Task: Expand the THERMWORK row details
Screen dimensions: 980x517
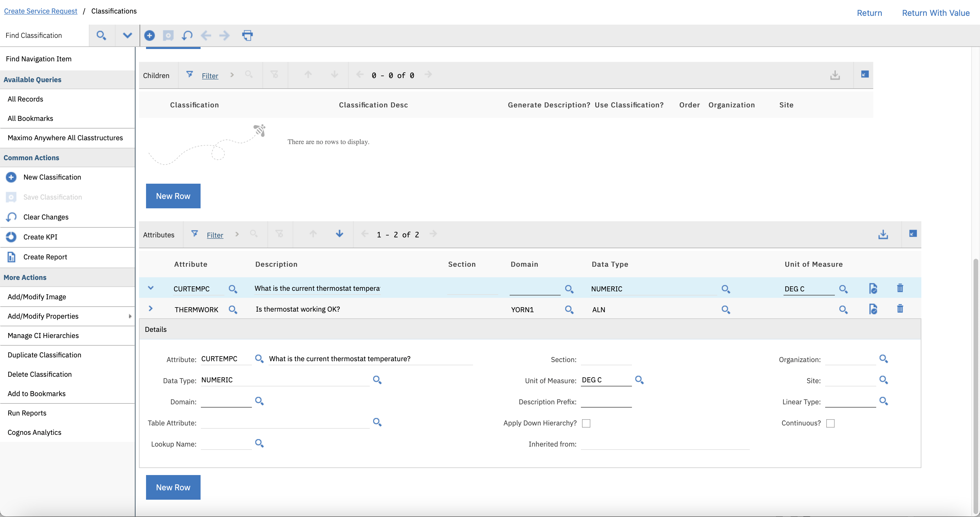Action: (151, 309)
